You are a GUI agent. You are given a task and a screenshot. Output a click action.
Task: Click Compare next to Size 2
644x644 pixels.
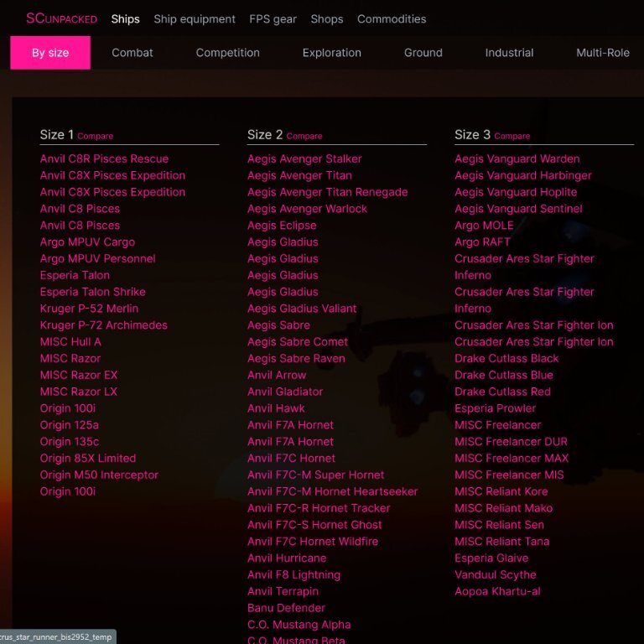pyautogui.click(x=304, y=136)
